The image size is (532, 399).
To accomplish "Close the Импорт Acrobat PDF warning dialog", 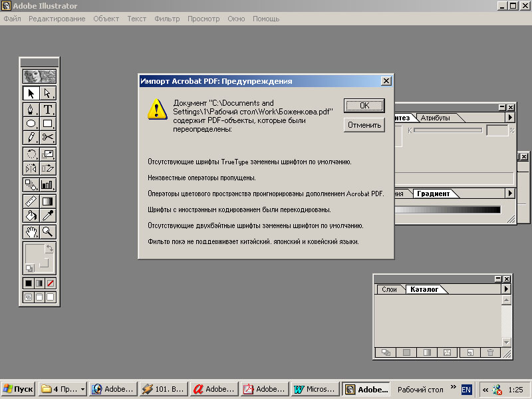I will [386, 81].
